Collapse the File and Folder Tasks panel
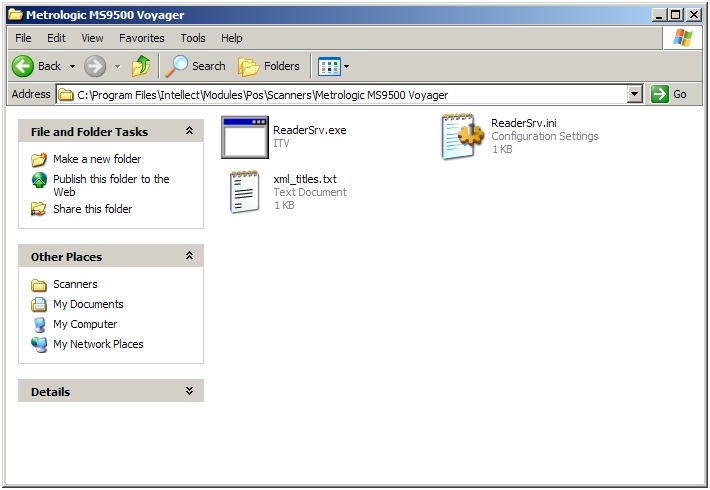The image size is (710, 490). [x=189, y=131]
